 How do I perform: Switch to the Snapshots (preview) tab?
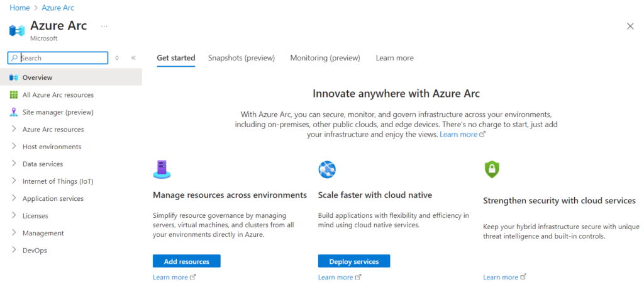click(x=241, y=58)
